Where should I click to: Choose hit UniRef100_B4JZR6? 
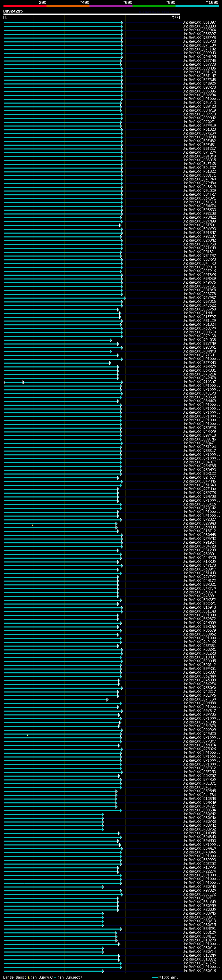(x=199, y=963)
